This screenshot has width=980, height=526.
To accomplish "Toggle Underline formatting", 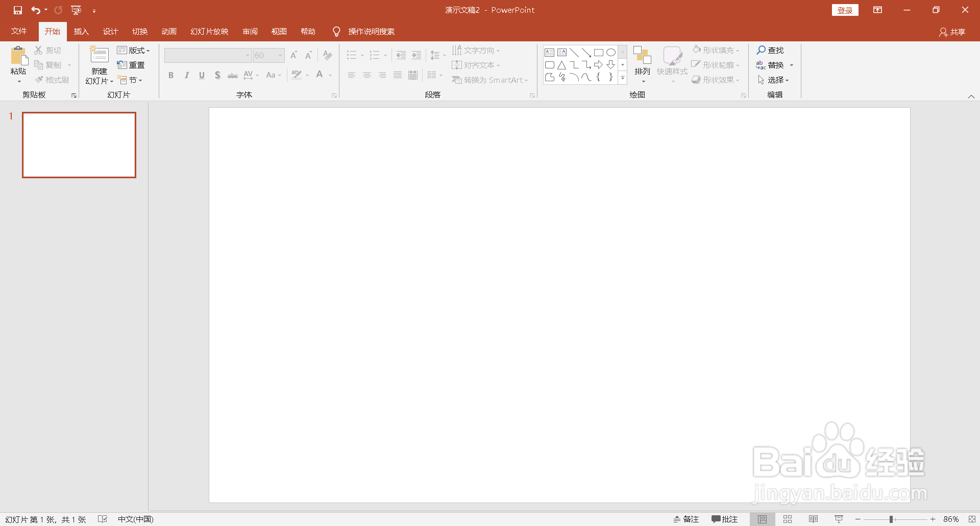I will 202,75.
